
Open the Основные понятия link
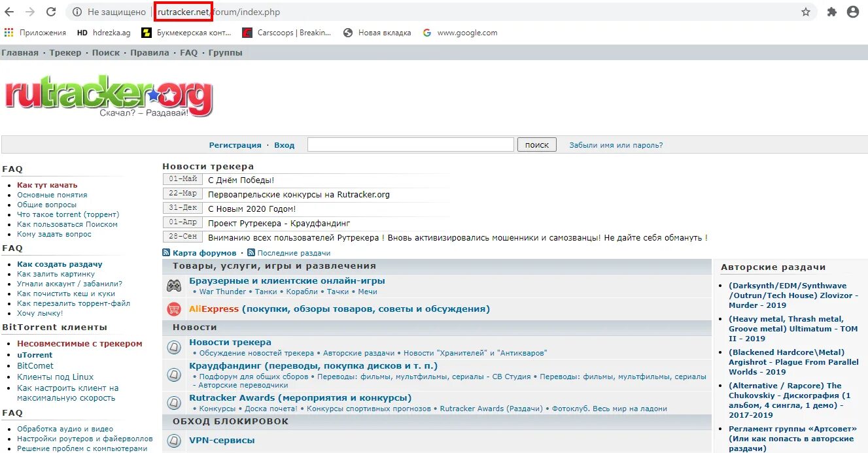coord(52,195)
